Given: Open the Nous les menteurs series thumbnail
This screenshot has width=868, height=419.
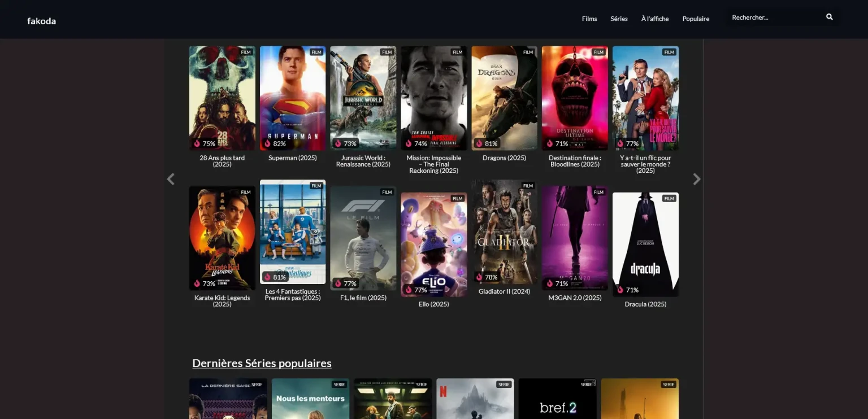Looking at the screenshot, I should coord(310,399).
